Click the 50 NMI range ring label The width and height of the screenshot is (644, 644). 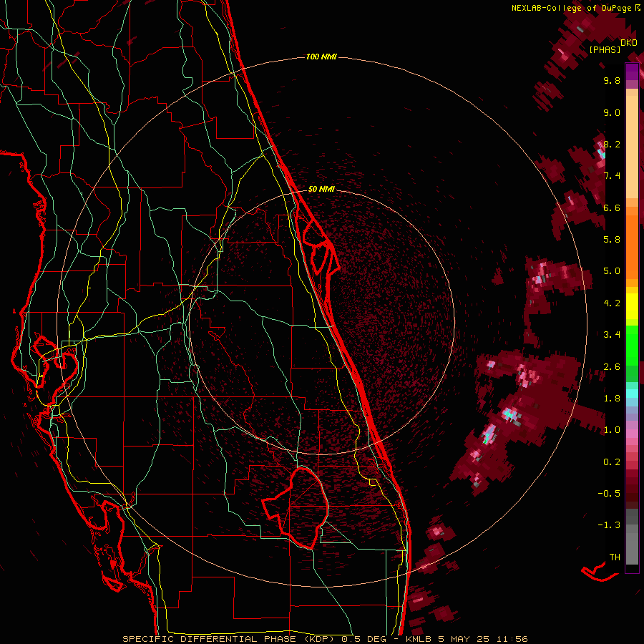tap(321, 189)
